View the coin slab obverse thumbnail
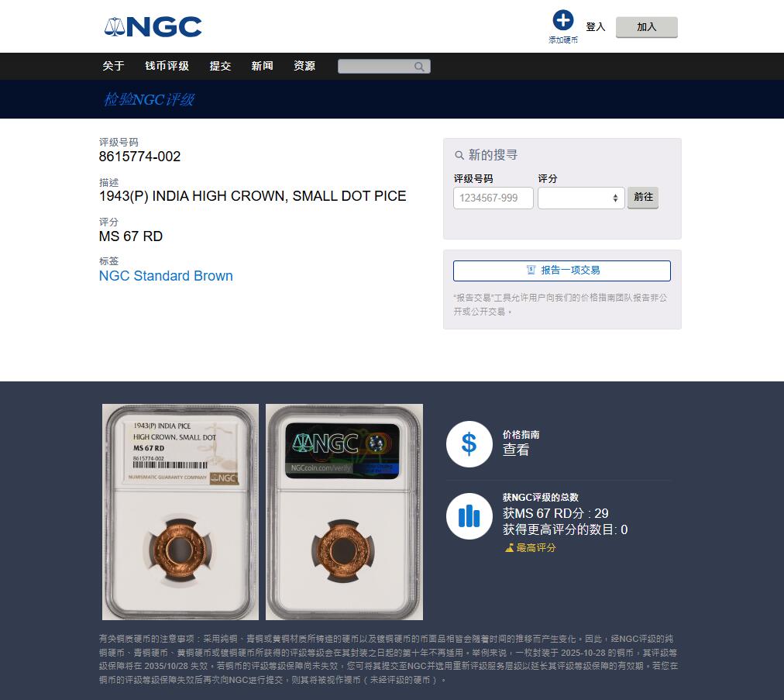 point(181,512)
